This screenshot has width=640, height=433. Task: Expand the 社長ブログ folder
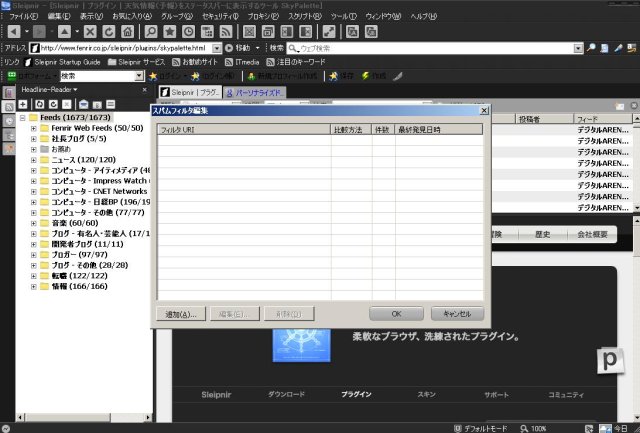33,139
